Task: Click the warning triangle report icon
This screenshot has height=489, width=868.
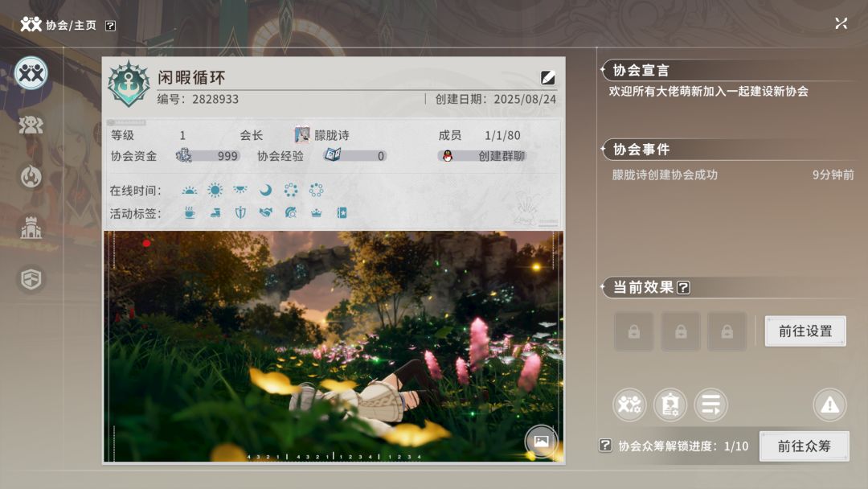Action: point(829,405)
